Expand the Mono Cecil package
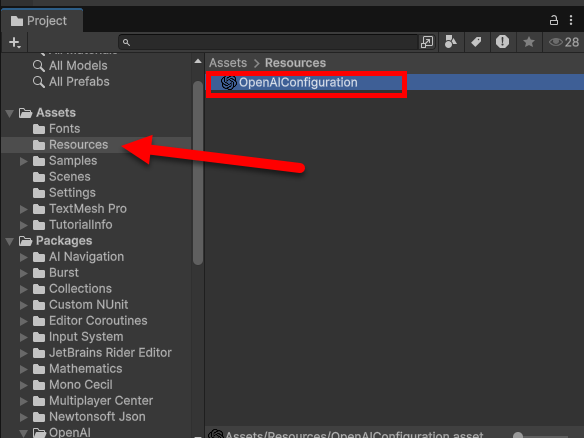This screenshot has width=584, height=438. [x=23, y=385]
